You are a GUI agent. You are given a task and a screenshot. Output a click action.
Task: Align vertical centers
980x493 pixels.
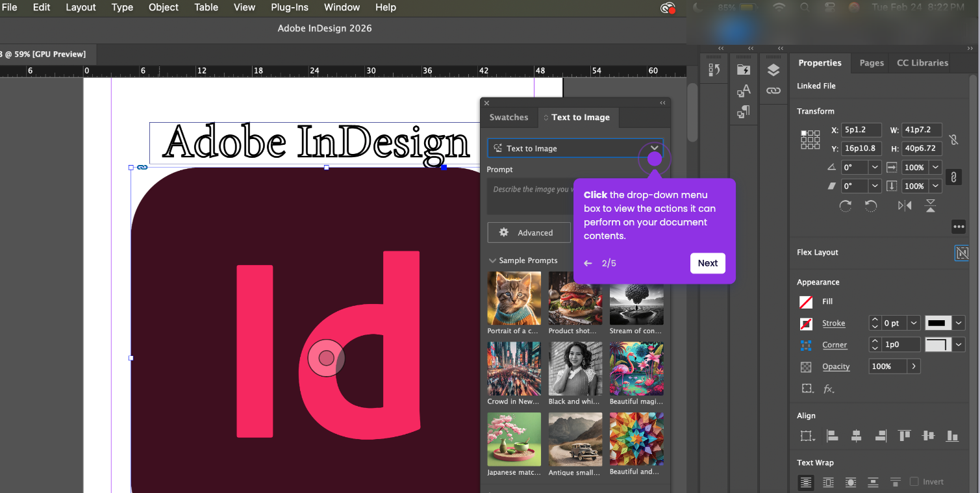[928, 436]
